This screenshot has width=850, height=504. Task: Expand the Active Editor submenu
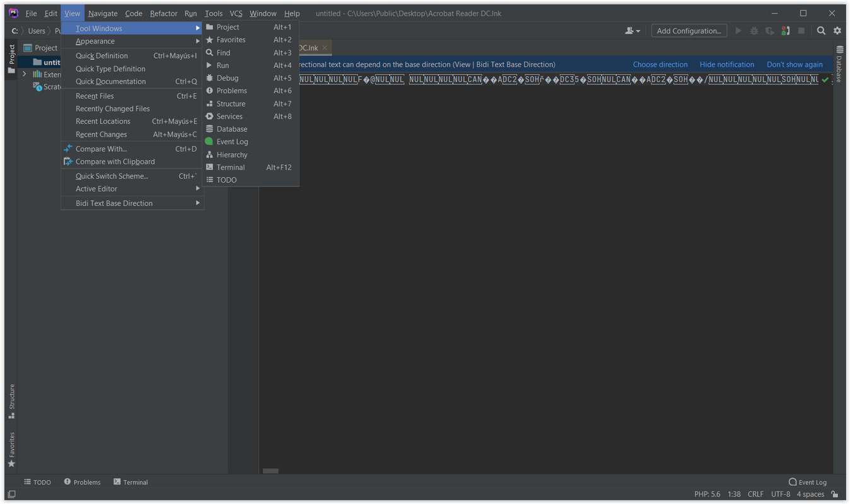[x=132, y=189]
